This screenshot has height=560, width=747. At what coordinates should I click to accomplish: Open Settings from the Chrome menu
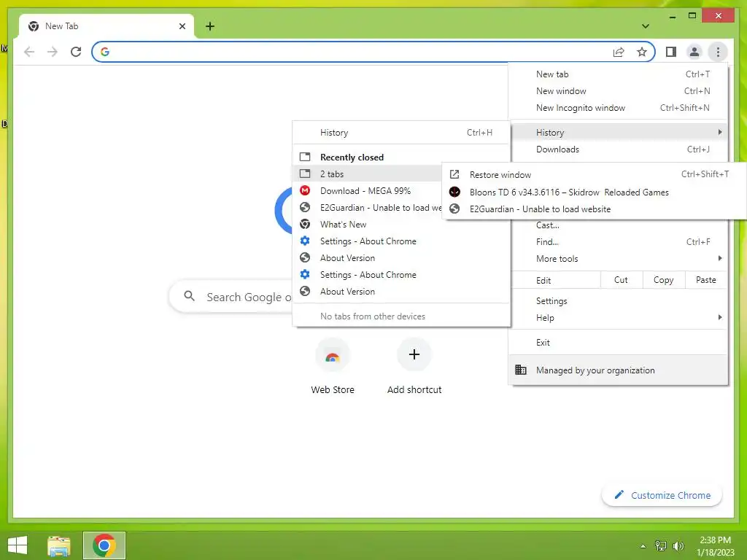[x=618, y=301]
